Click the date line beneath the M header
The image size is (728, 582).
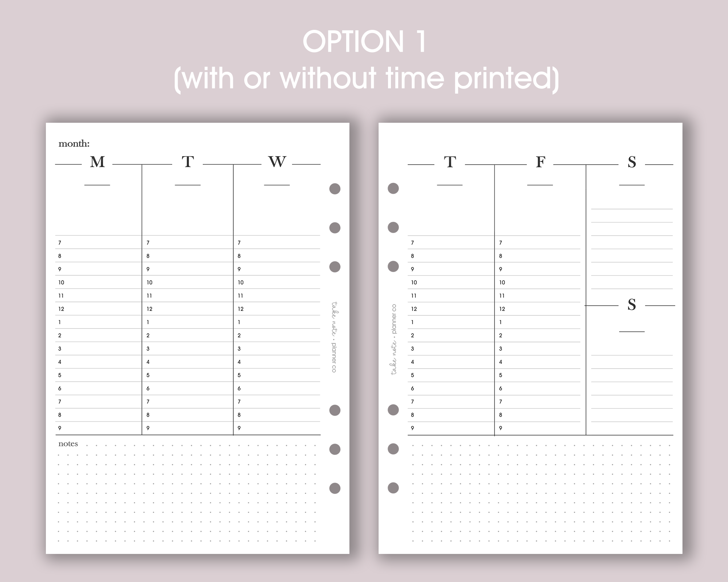97,185
